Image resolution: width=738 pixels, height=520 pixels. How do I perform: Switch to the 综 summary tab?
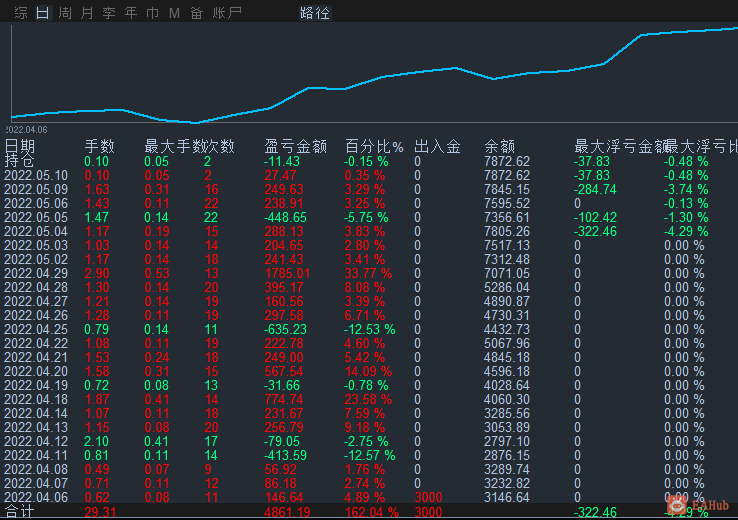(x=21, y=13)
